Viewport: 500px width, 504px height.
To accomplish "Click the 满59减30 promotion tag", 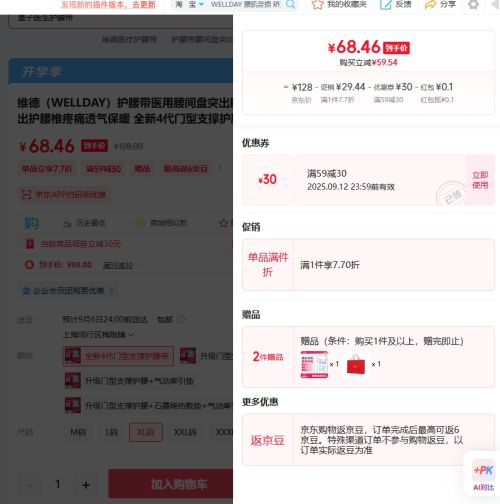I will [103, 169].
